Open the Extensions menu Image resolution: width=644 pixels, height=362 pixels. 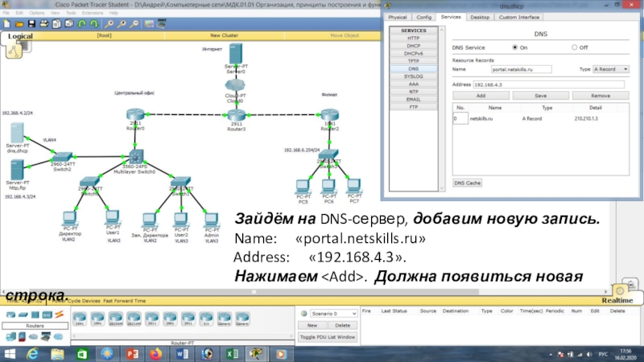pyautogui.click(x=93, y=13)
